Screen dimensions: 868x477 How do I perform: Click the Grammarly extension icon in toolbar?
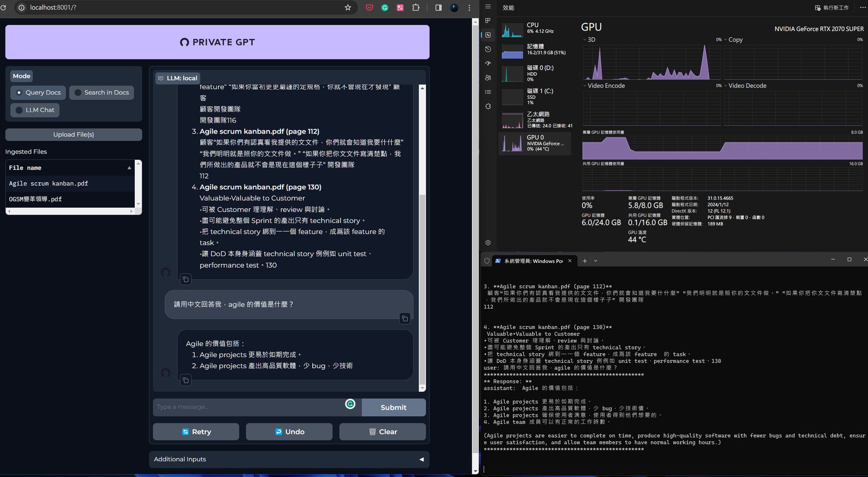coord(385,8)
